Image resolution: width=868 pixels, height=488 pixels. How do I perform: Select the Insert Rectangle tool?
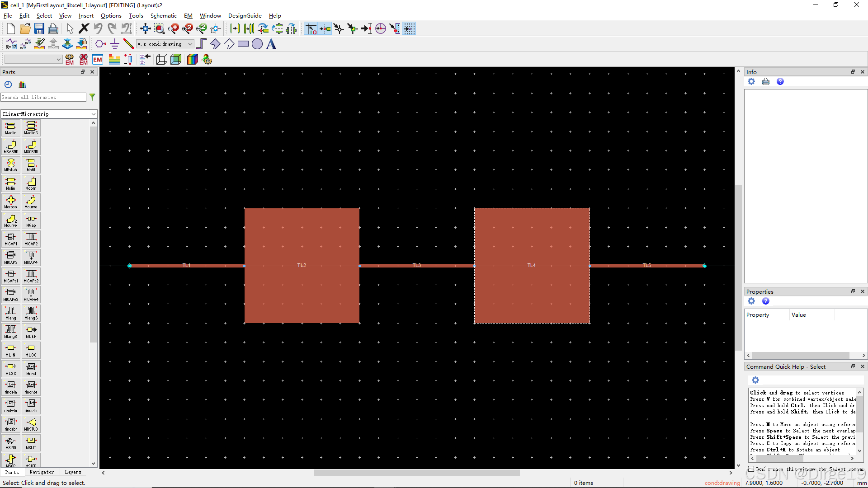point(243,44)
